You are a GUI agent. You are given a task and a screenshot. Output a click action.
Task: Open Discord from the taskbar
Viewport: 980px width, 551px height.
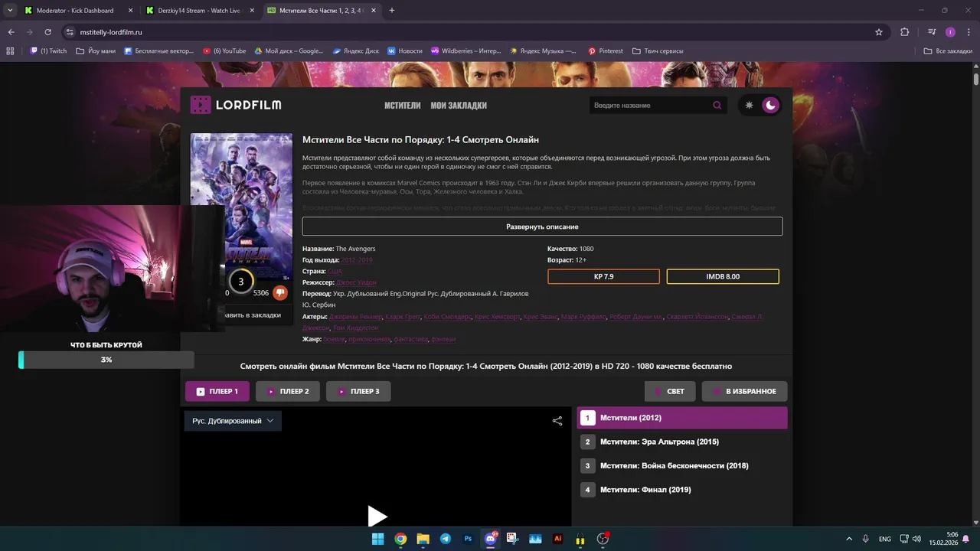tap(491, 539)
